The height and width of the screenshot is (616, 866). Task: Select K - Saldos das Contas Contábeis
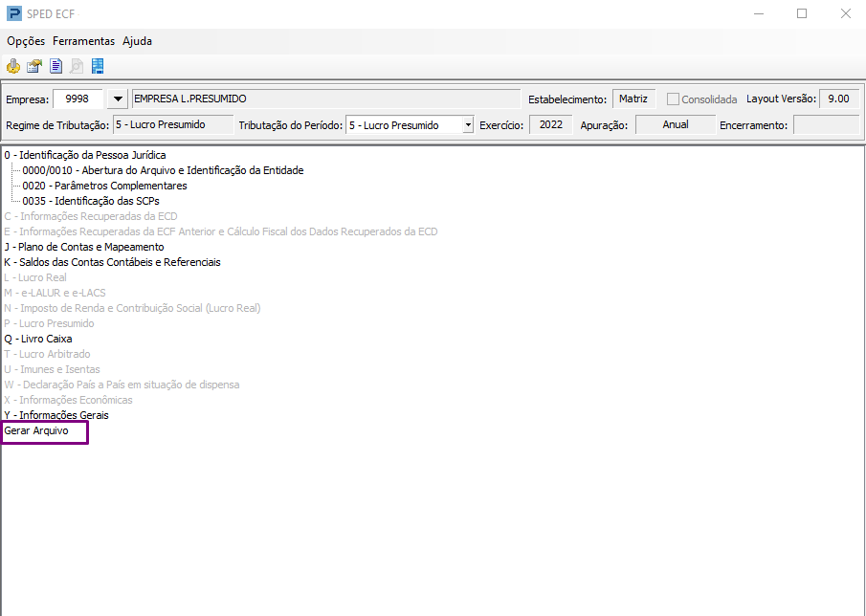tap(112, 262)
